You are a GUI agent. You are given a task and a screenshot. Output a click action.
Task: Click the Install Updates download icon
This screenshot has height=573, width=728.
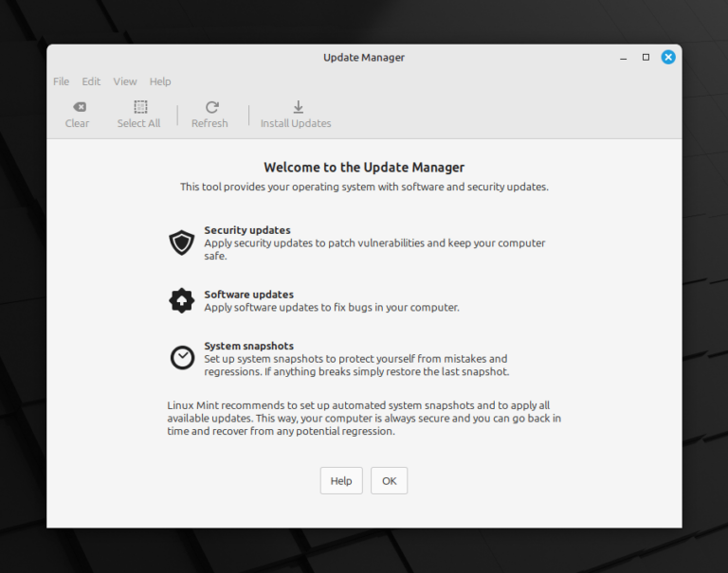[298, 107]
